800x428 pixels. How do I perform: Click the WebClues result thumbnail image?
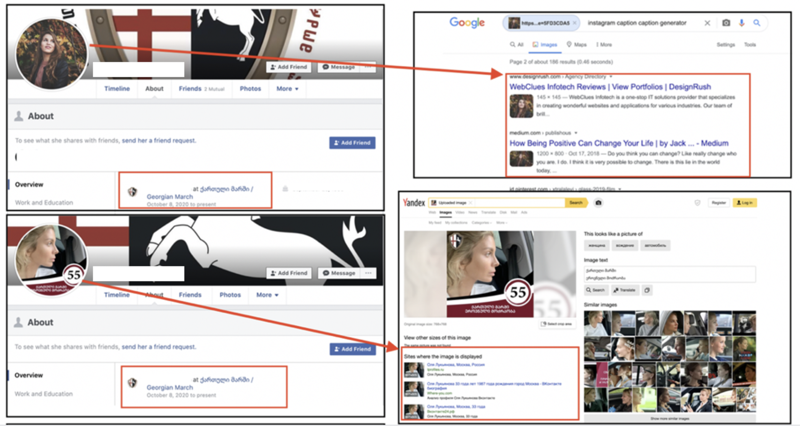[x=521, y=107]
